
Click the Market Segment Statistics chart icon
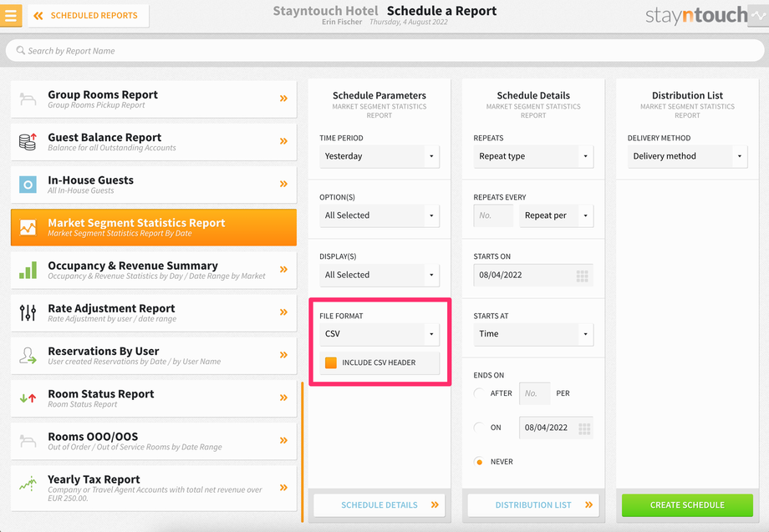(28, 227)
